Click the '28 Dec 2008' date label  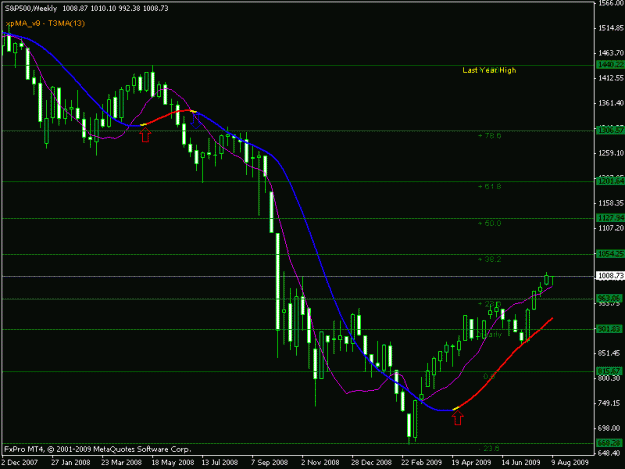pos(371,463)
